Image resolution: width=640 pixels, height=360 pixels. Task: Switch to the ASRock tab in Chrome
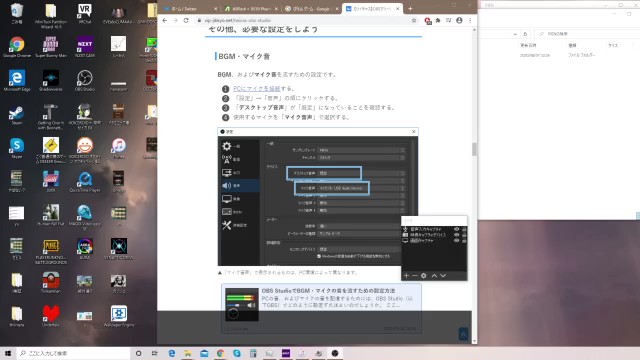pos(251,9)
